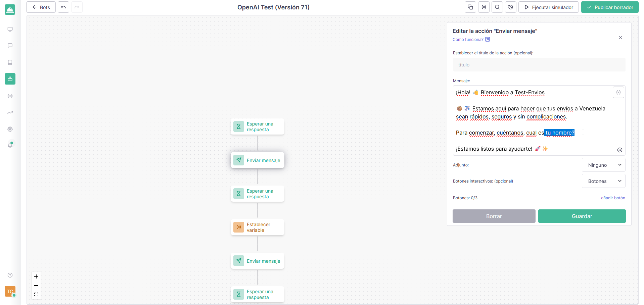Zoom out on the canvas
The height and width of the screenshot is (305, 644).
tap(36, 286)
